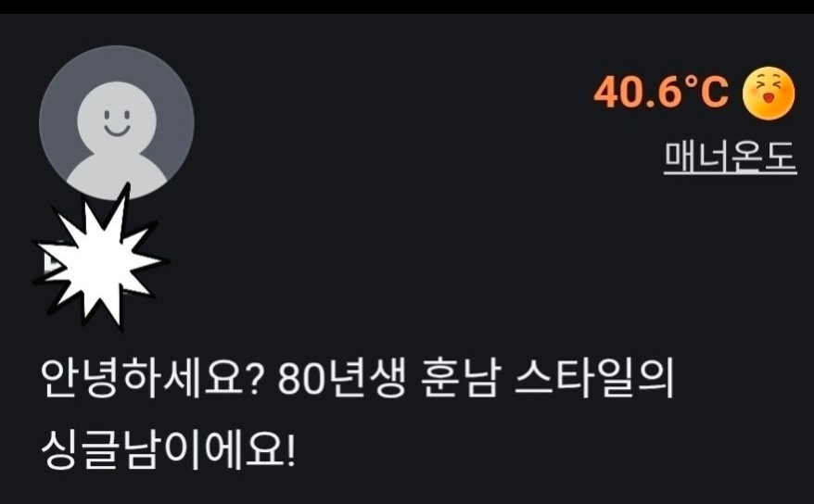814x504 pixels.
Task: Select the 80년생 text
Action: coord(342,378)
